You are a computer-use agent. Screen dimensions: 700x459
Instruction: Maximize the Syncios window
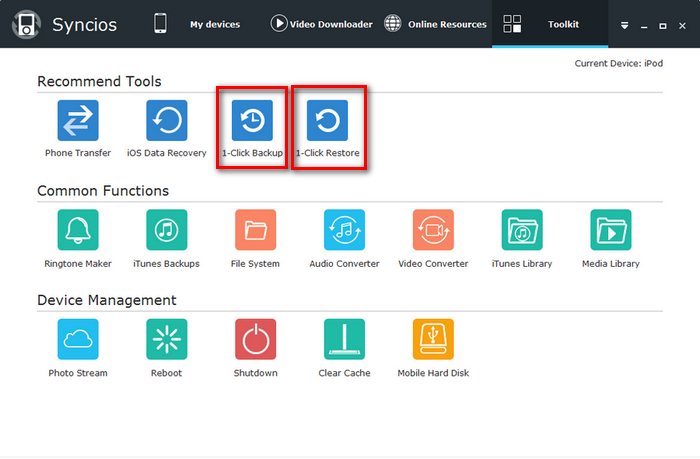[663, 26]
